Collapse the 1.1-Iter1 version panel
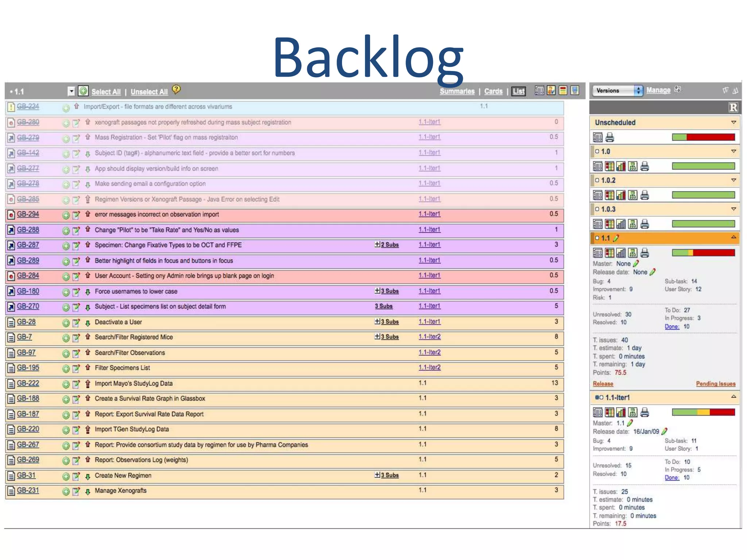747x560 pixels. [x=734, y=397]
